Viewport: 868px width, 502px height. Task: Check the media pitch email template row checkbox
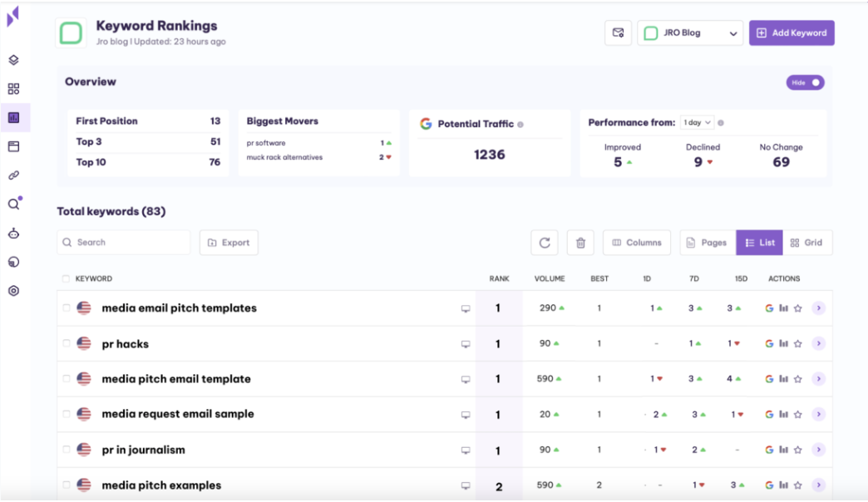coord(66,378)
